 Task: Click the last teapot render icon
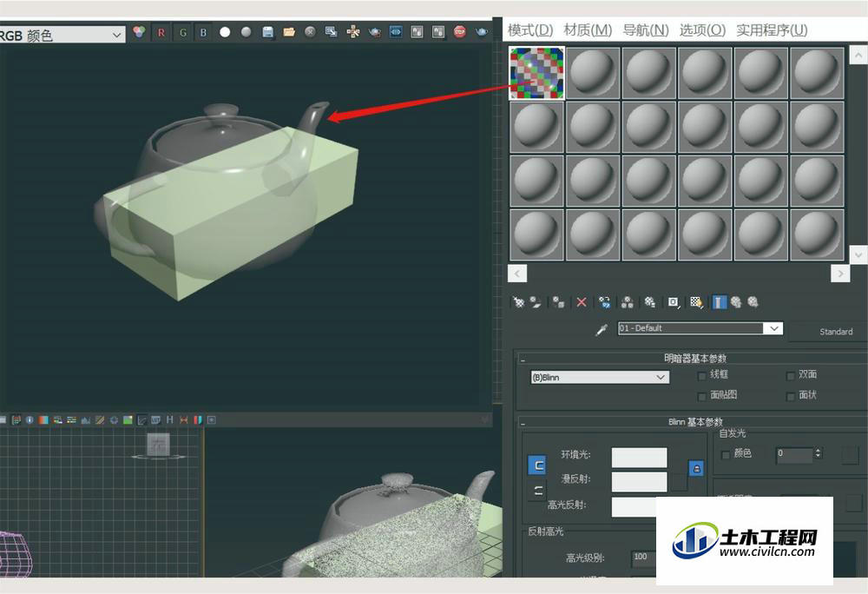point(482,32)
